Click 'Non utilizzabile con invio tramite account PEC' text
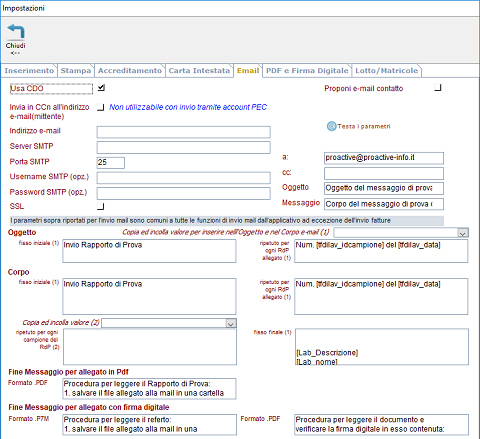This screenshot has height=439, width=480. coord(188,107)
